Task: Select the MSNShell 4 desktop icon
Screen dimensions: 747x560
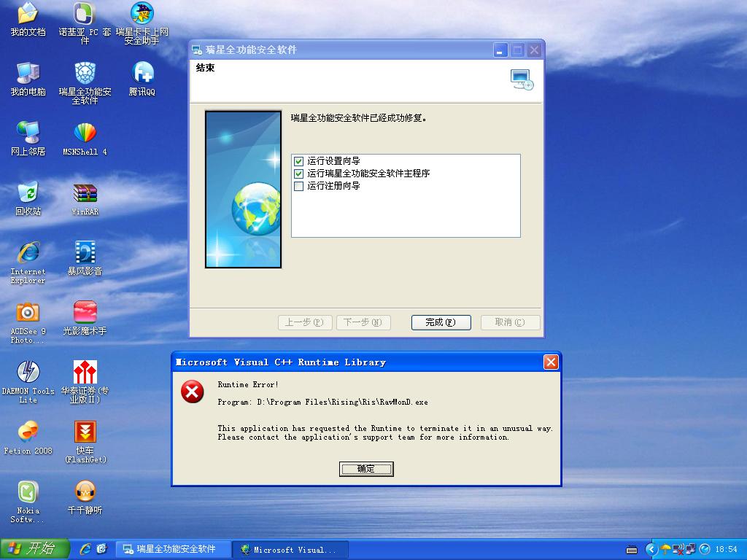Action: (x=85, y=139)
